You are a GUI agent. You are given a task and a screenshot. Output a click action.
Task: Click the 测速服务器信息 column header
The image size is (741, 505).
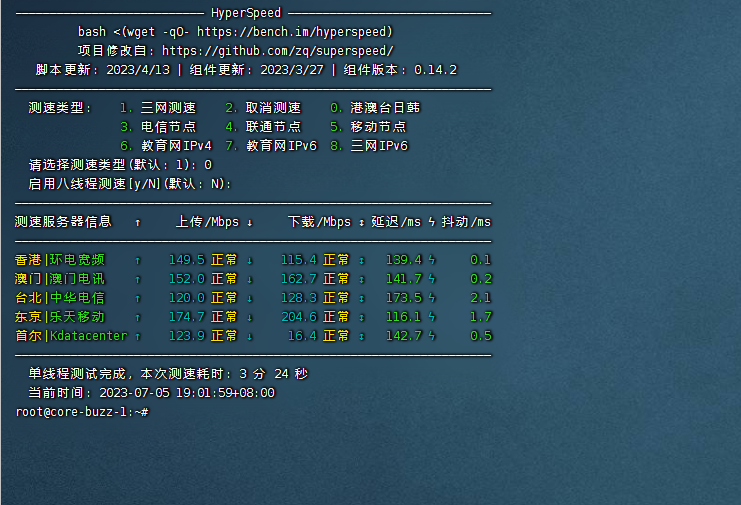pos(63,222)
